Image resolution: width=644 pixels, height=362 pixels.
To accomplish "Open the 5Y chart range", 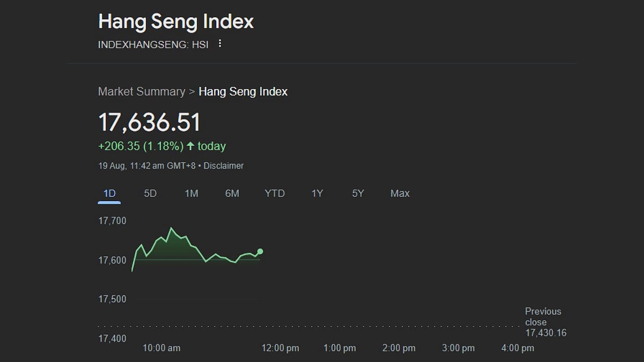I will tap(358, 194).
